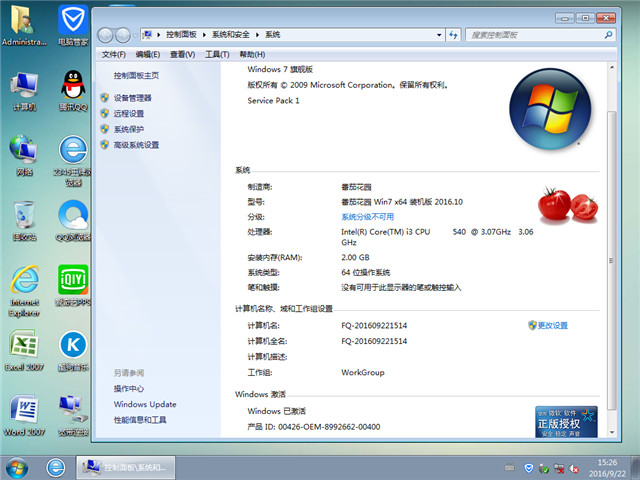This screenshot has width=640, height=480.
Task: Launch the QQ浏览器 desktop icon
Action: (73, 220)
